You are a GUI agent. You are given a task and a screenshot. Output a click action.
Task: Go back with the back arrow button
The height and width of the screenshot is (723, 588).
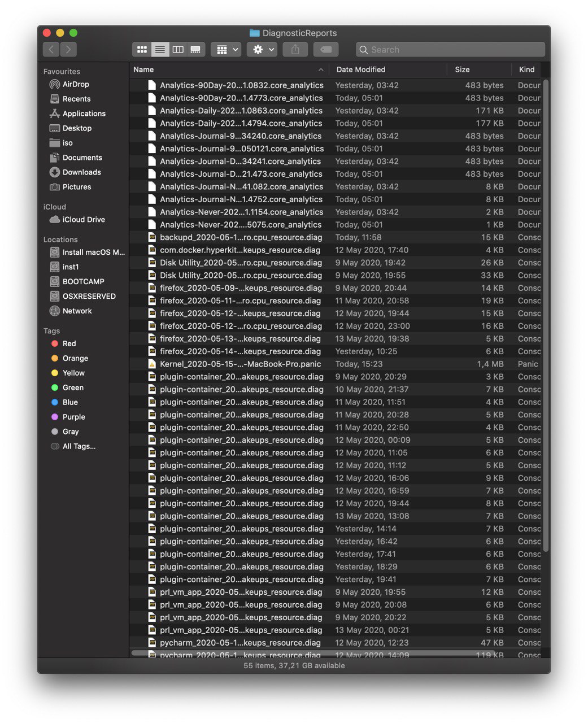coord(51,50)
